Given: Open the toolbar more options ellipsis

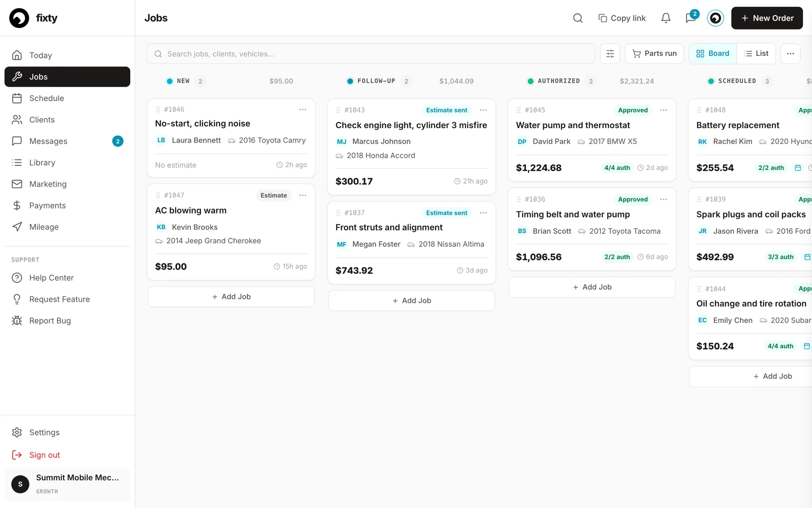Looking at the screenshot, I should [x=790, y=54].
